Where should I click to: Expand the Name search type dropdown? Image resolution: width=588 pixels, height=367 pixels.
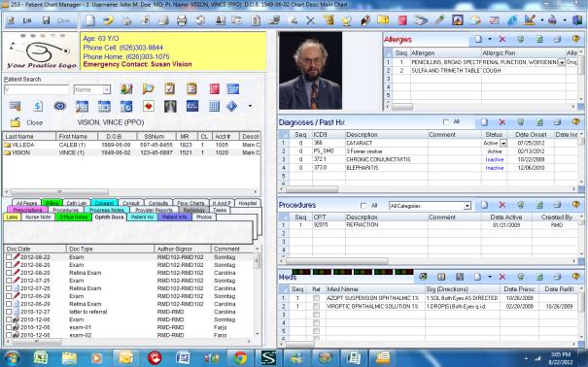(x=107, y=90)
